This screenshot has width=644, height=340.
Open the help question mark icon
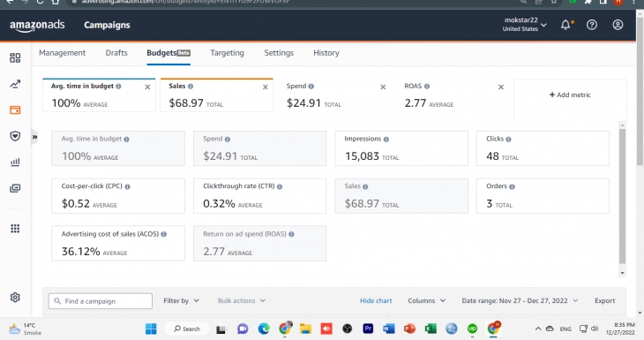(x=592, y=25)
